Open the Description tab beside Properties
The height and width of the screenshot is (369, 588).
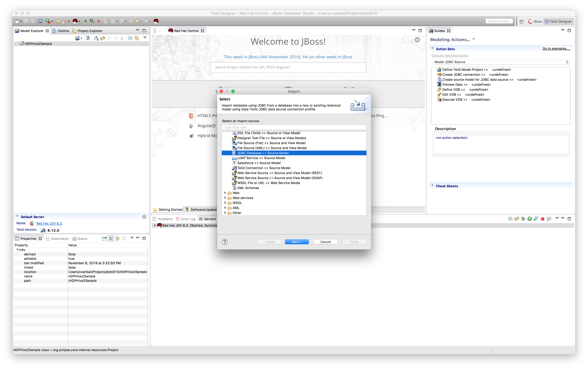[x=57, y=239]
